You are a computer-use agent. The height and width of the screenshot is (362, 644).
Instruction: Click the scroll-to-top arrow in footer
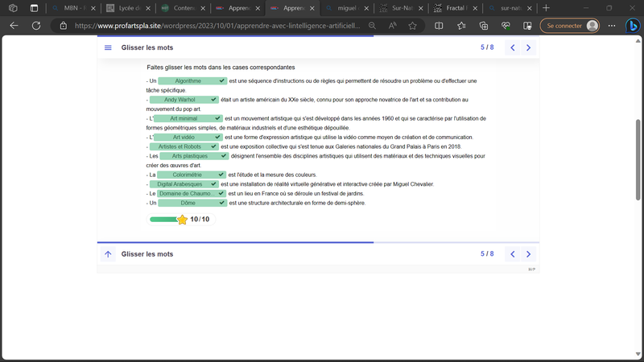[x=108, y=254]
